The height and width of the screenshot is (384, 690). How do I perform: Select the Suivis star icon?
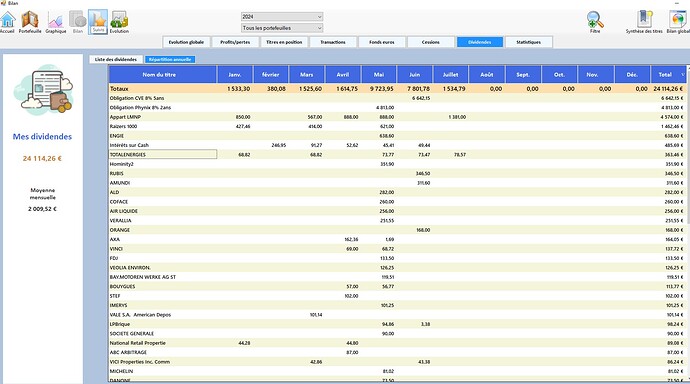tap(98, 22)
